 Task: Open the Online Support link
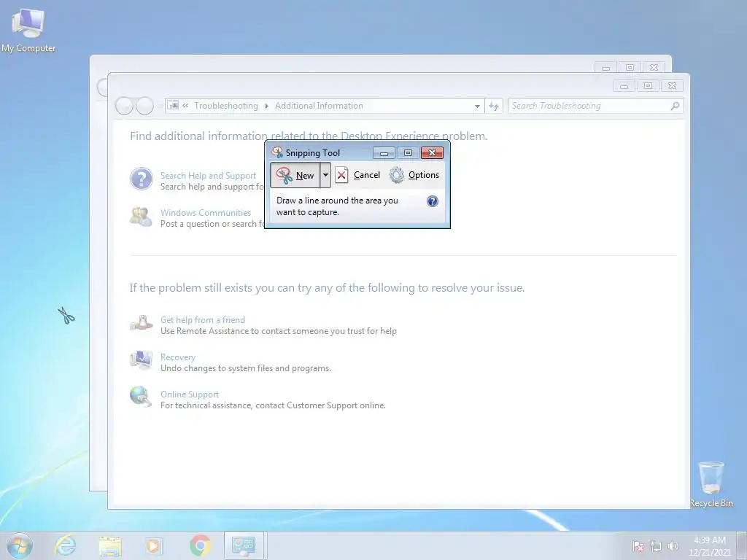[x=190, y=394]
